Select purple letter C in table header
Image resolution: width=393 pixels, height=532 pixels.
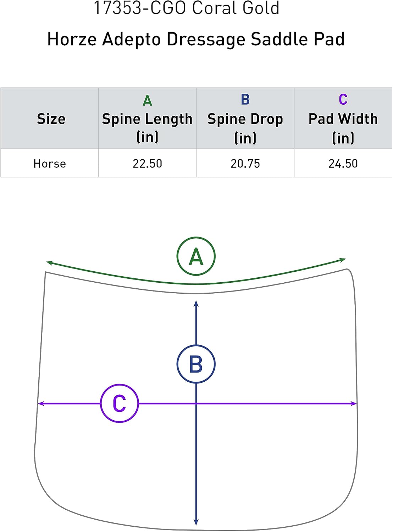[343, 100]
